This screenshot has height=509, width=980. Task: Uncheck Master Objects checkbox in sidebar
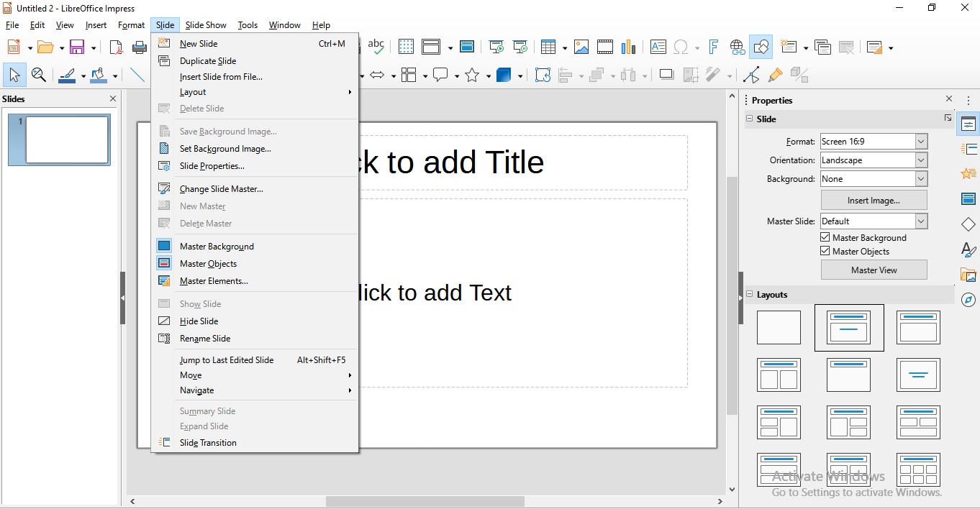(825, 251)
